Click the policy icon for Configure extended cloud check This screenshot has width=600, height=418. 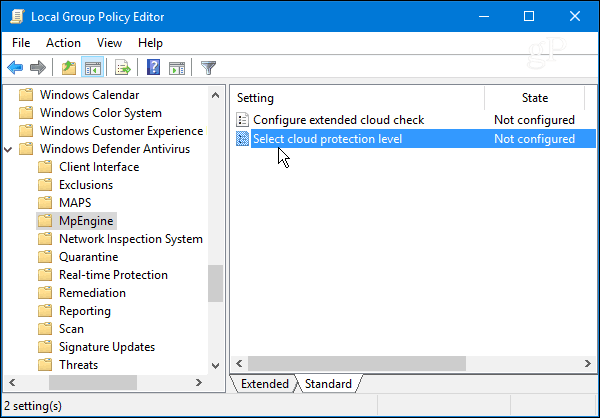(242, 120)
